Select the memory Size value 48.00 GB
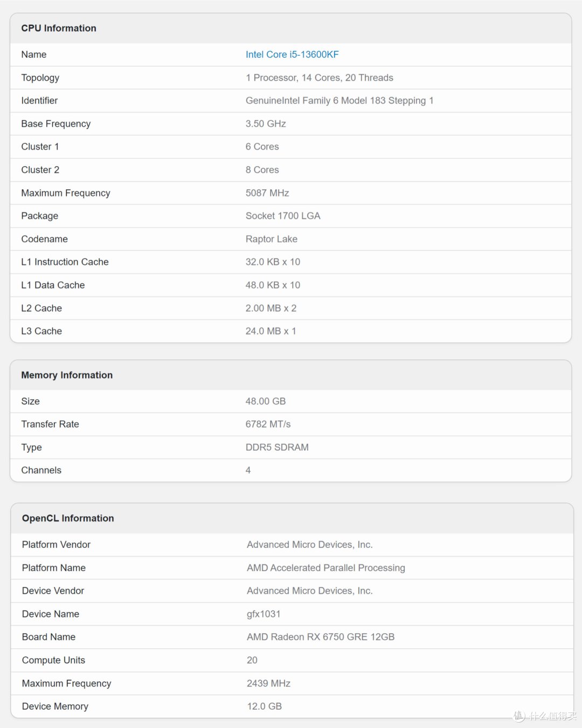 click(266, 401)
